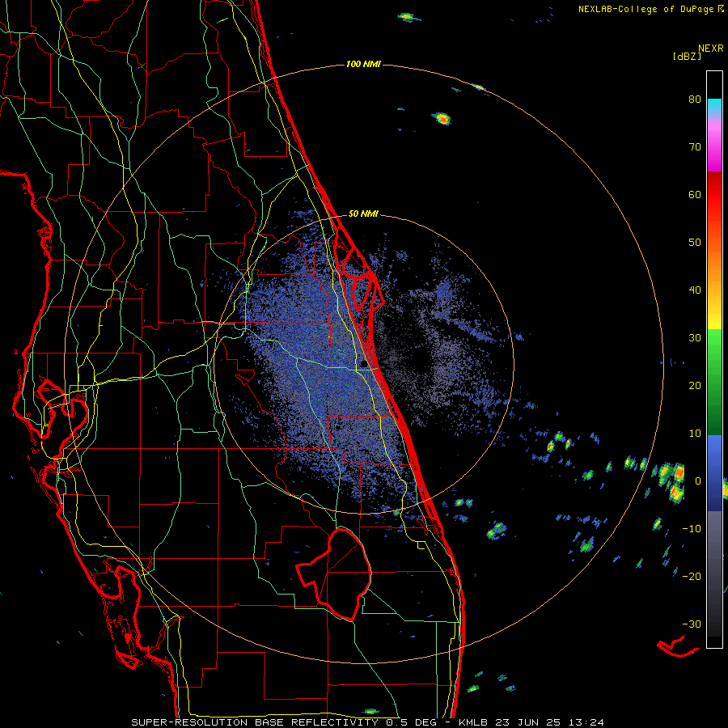Pick the cyan top segment of the reflectivity color bar
This screenshot has width=728, height=728.
(714, 108)
